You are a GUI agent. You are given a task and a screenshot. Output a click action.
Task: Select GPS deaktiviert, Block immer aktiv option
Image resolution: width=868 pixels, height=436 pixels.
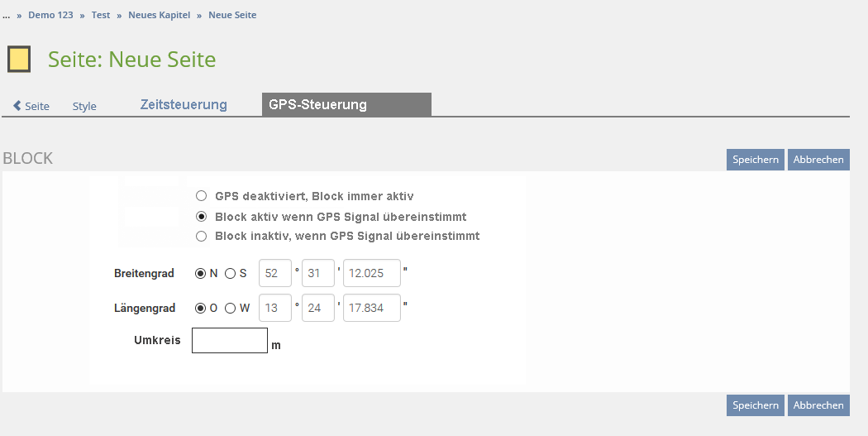[201, 196]
